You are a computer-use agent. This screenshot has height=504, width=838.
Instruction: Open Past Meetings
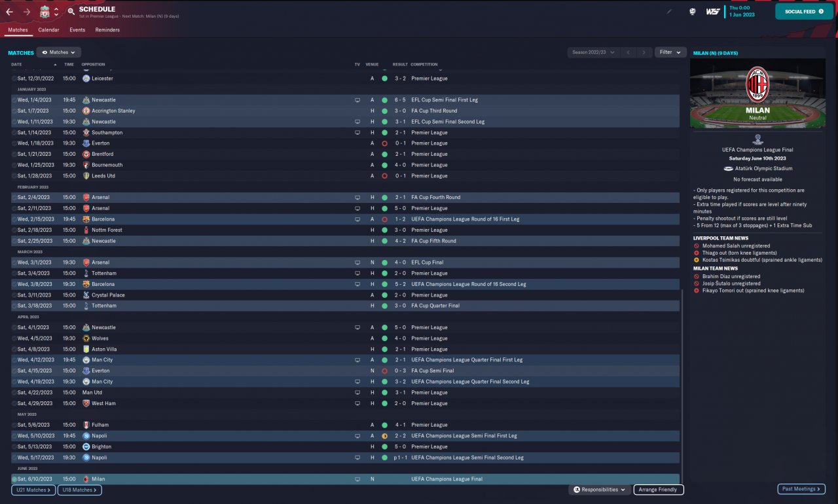pyautogui.click(x=801, y=489)
